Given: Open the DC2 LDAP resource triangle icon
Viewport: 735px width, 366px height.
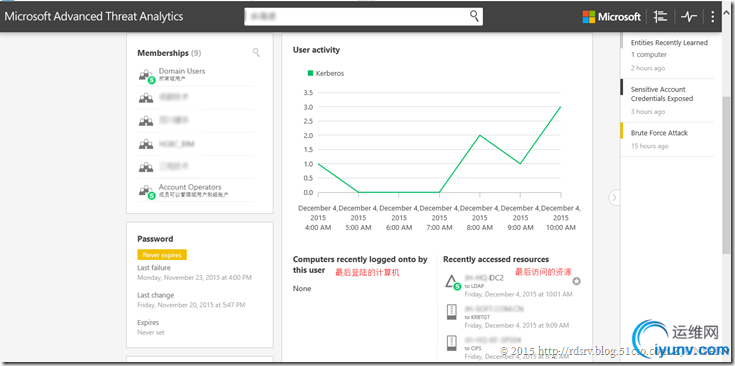Looking at the screenshot, I should 453,282.
